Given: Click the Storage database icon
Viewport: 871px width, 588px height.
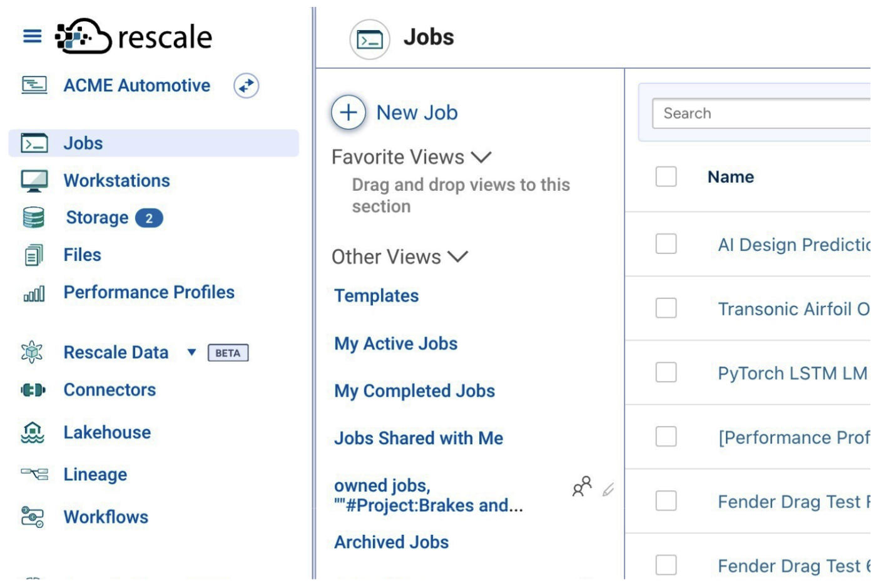Looking at the screenshot, I should pyautogui.click(x=34, y=218).
